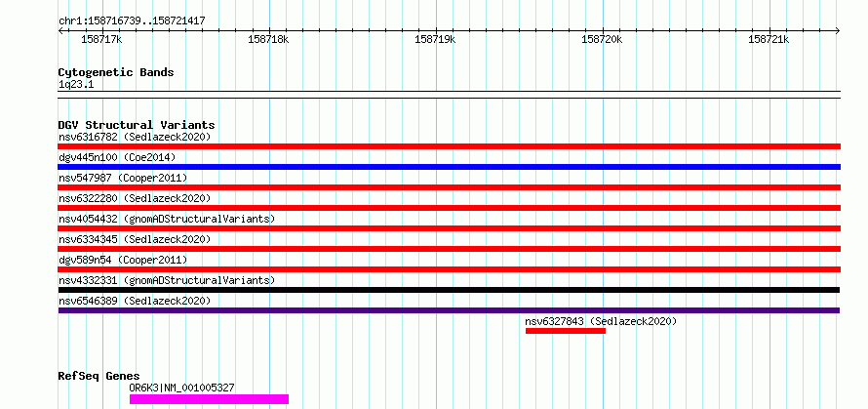
Task: Click the nsv6546389 (Sedlazeck2020) label
Action: pos(135,301)
